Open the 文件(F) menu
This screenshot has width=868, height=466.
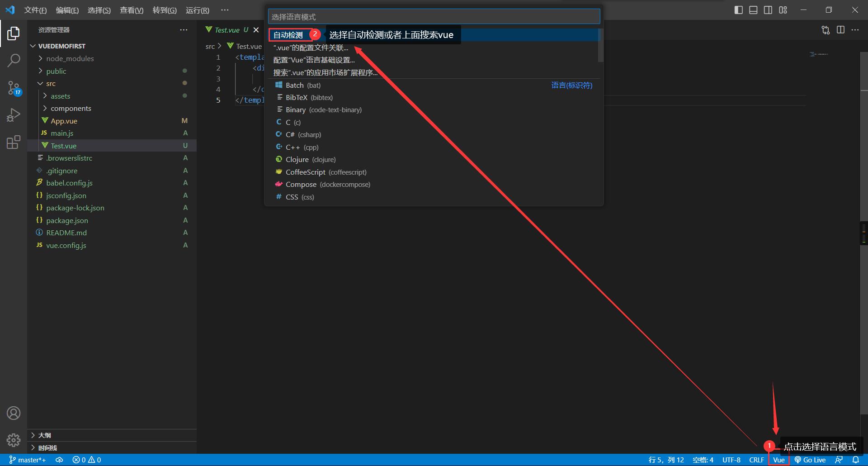tap(35, 10)
